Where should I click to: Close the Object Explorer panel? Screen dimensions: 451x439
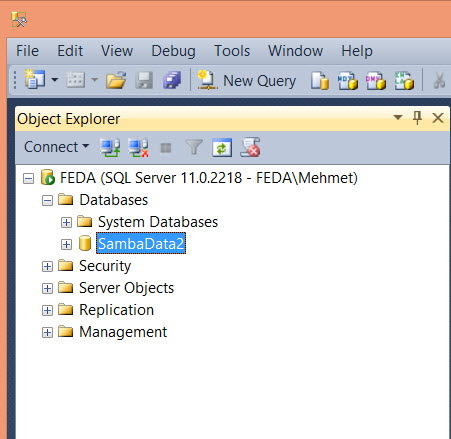pyautogui.click(x=438, y=118)
